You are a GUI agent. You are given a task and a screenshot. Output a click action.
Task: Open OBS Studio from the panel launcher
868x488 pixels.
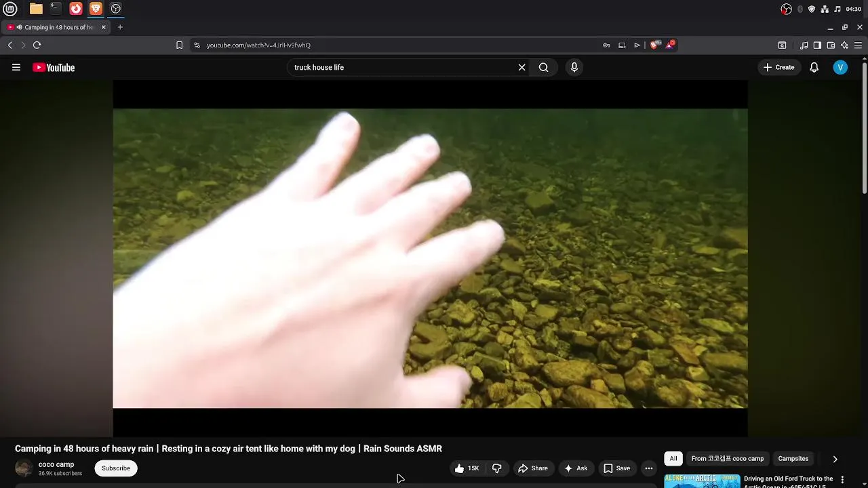[x=116, y=9]
